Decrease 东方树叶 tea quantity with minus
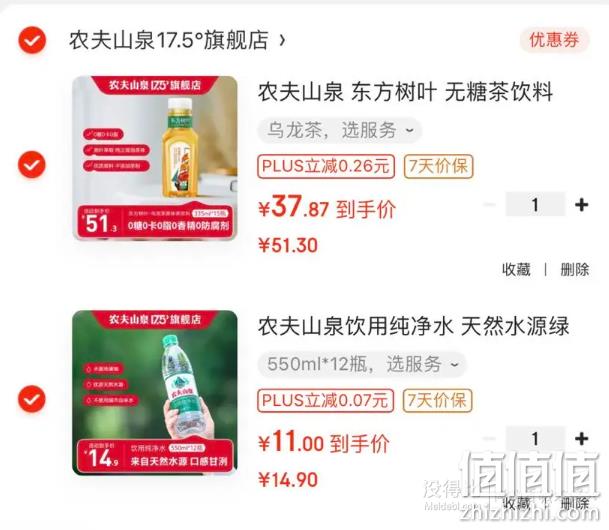609x530 pixels. [490, 205]
